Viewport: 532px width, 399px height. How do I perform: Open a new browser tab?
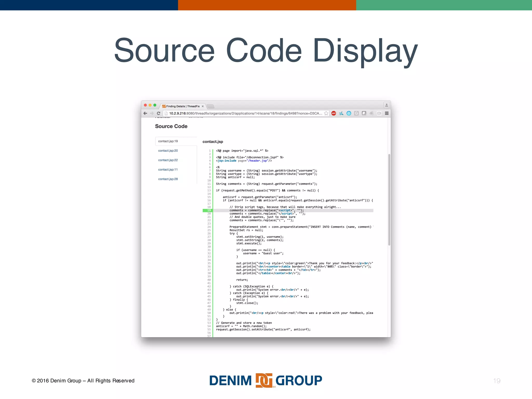coord(211,106)
